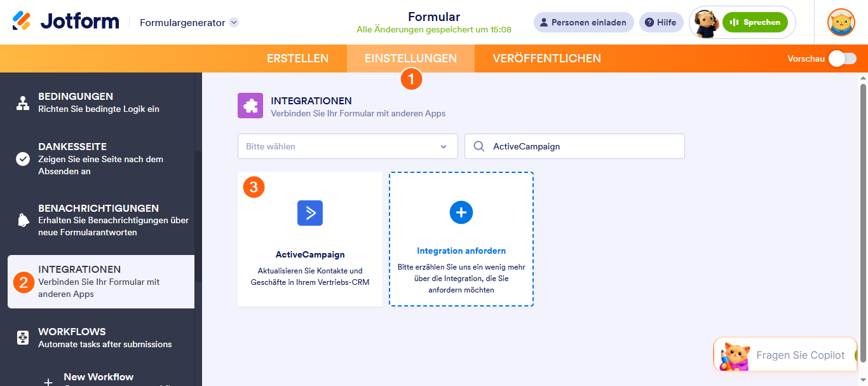
Task: Open the Bitte wählen dropdown
Action: 348,146
